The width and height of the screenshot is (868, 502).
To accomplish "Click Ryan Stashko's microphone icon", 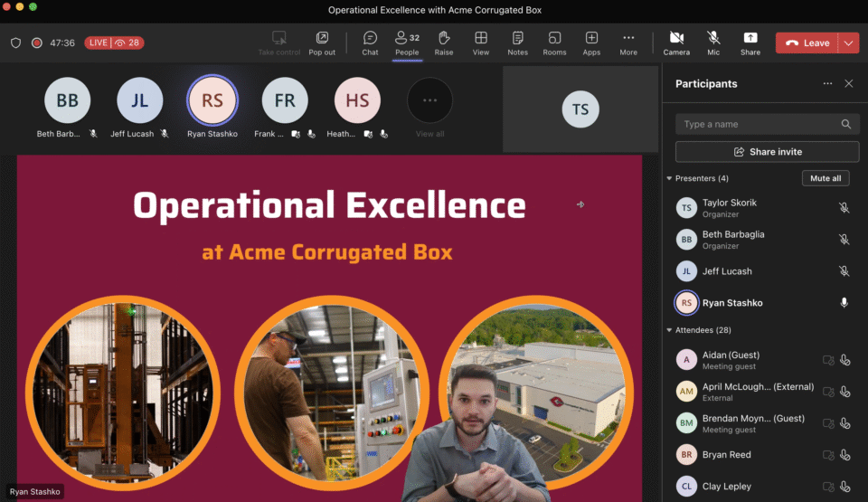I will pos(844,302).
